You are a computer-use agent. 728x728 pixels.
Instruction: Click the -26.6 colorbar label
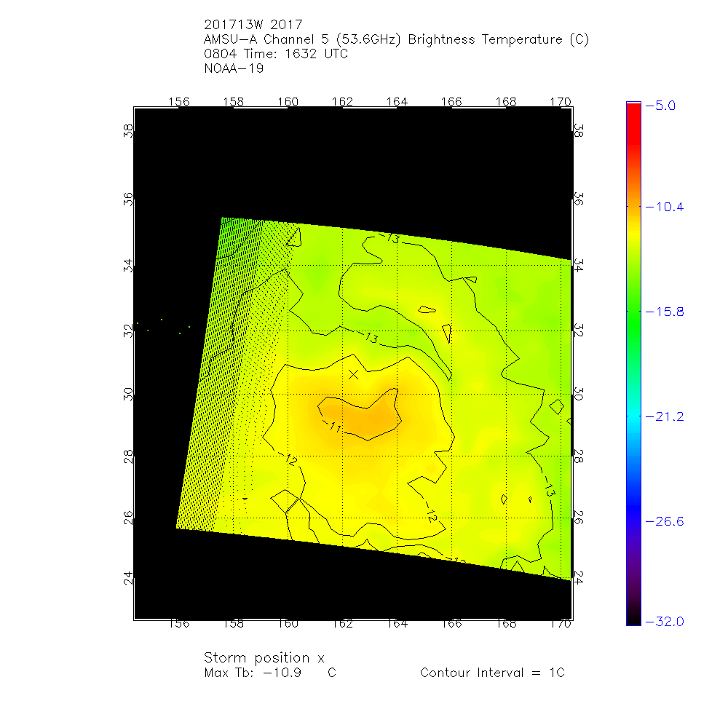point(665,521)
